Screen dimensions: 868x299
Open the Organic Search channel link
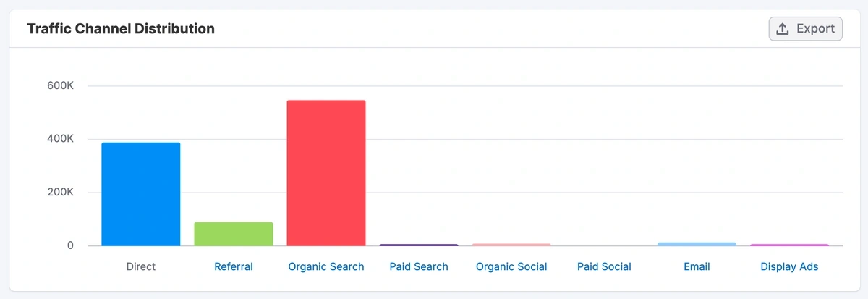(x=326, y=266)
